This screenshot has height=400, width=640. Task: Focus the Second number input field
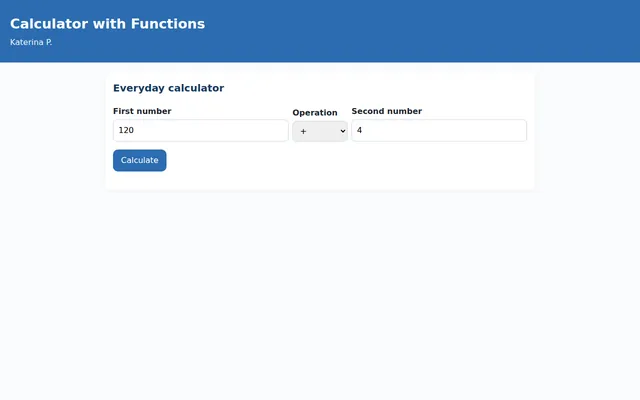[x=439, y=131]
